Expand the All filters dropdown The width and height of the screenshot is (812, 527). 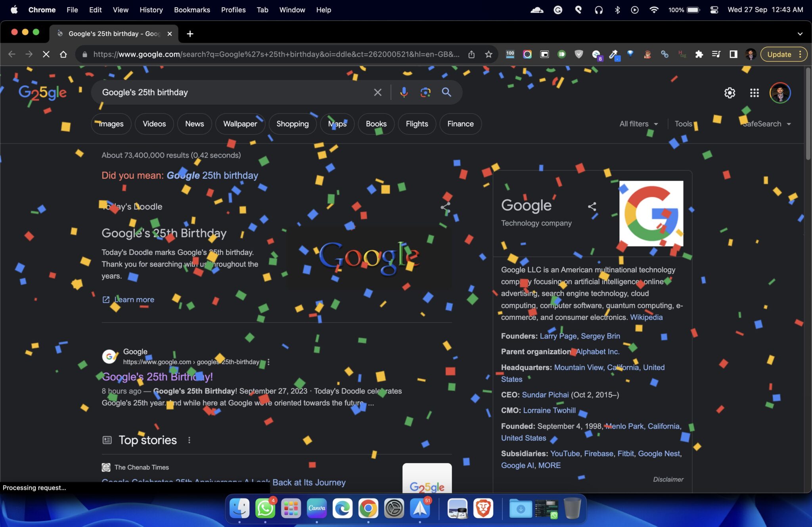pyautogui.click(x=638, y=124)
